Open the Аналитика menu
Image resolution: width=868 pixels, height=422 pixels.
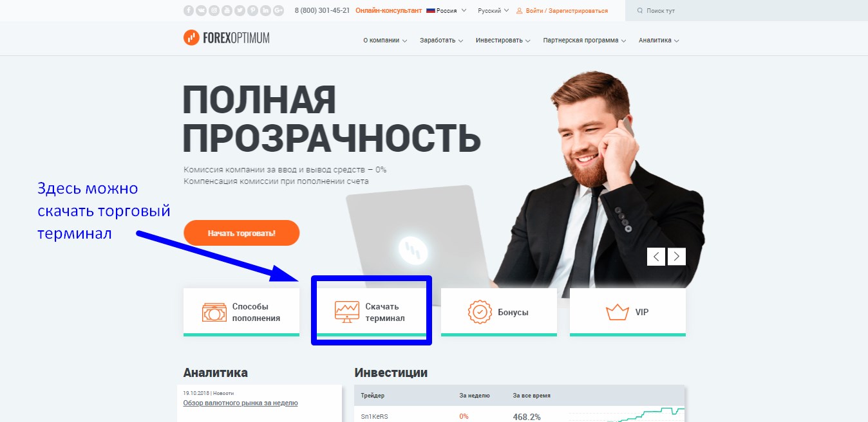point(659,41)
